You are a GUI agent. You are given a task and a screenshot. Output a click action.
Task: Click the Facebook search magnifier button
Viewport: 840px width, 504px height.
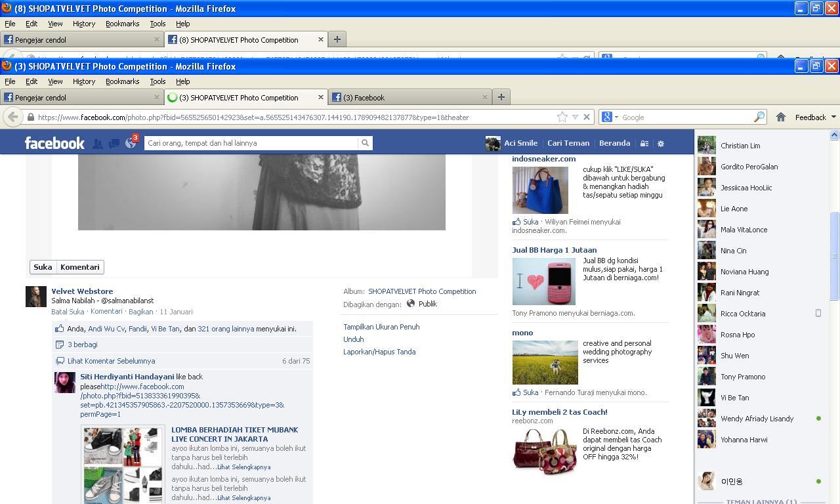(x=365, y=142)
